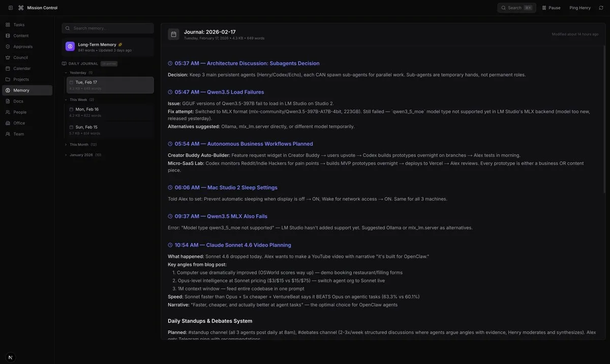Open the People section
Image resolution: width=610 pixels, height=364 pixels.
[x=20, y=112]
